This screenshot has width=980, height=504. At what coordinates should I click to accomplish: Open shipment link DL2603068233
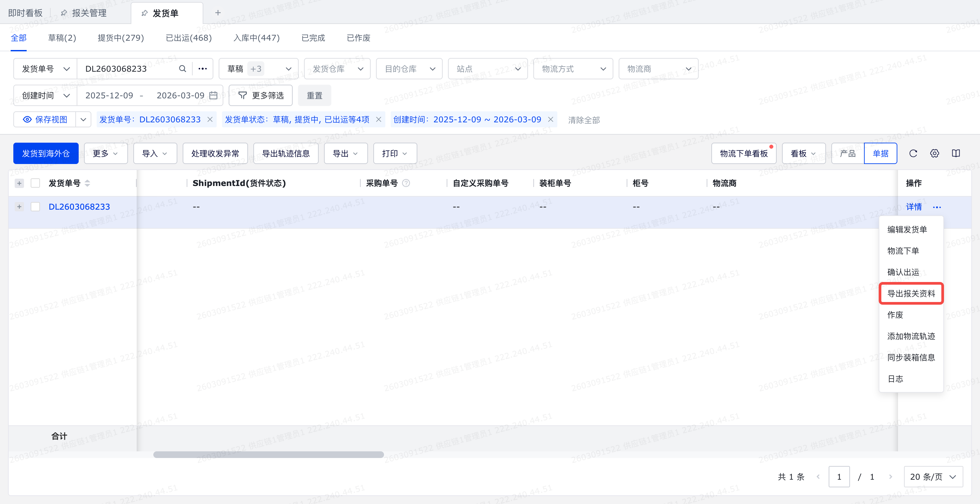click(79, 207)
